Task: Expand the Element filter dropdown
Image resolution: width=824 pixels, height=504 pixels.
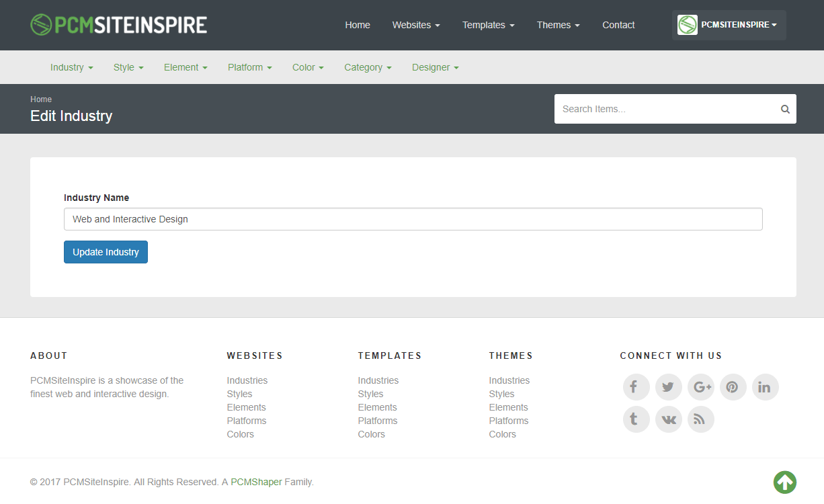Action: pos(186,67)
